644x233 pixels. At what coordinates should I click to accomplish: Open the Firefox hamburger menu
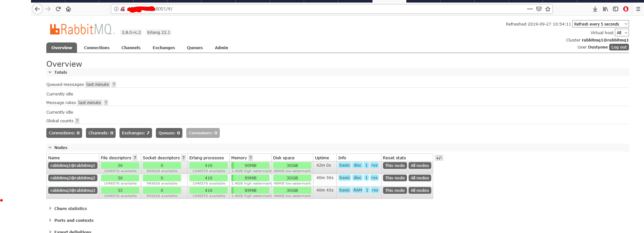638,9
